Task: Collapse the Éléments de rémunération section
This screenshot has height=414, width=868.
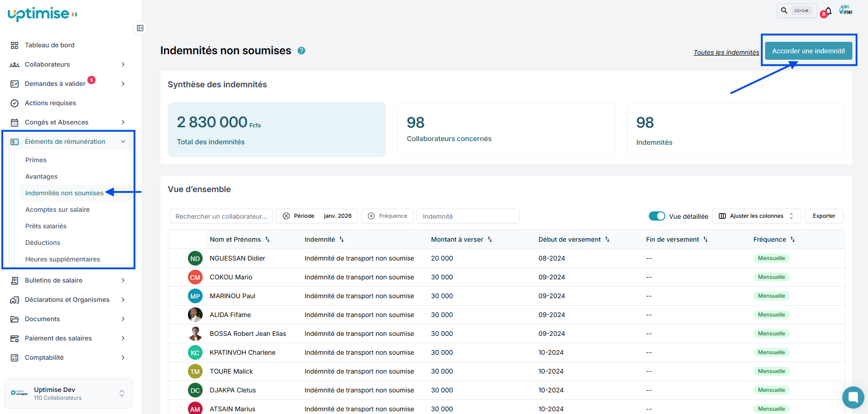Action: [123, 142]
